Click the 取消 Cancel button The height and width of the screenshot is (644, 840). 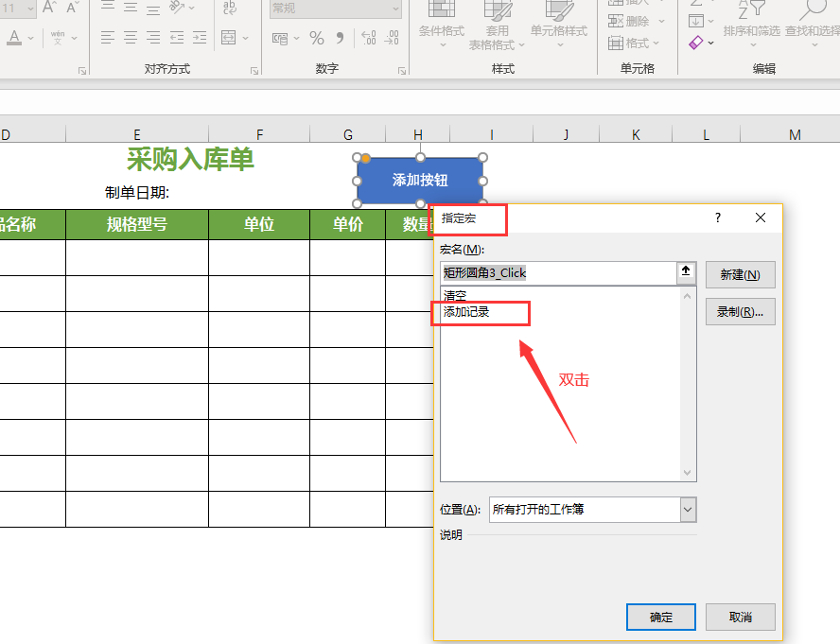[741, 617]
